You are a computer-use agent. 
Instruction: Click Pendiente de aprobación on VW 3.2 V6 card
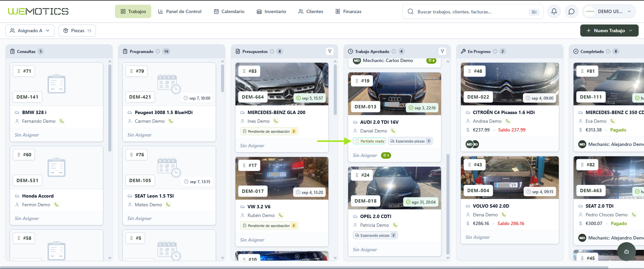(269, 226)
